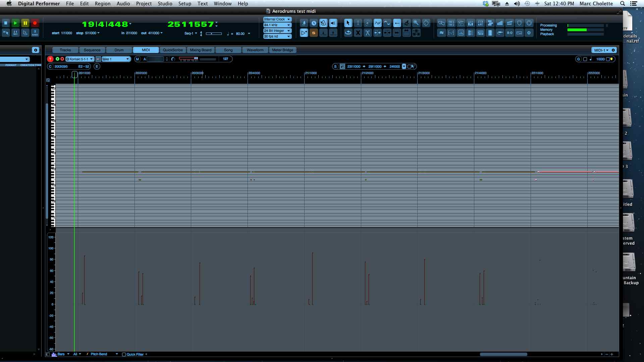Open the Drum editor grid shortcut icon
This screenshot has height=362, width=644.
[x=480, y=33]
